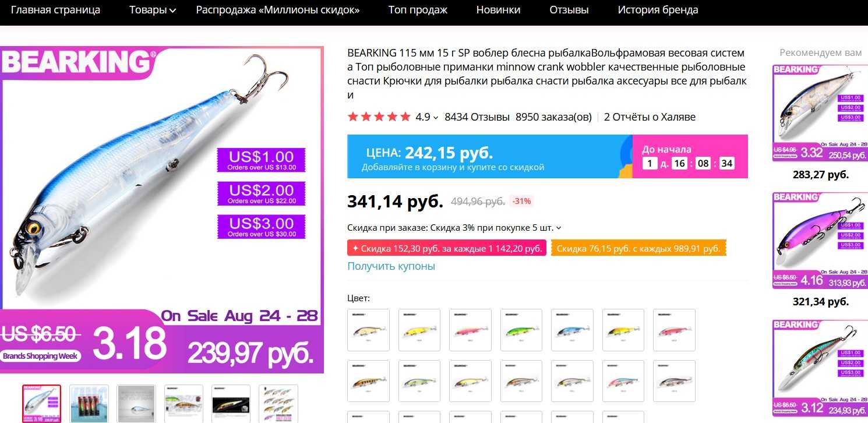This screenshot has width=868, height=423.
Task: Open the Топ продаж menu item
Action: (x=418, y=10)
